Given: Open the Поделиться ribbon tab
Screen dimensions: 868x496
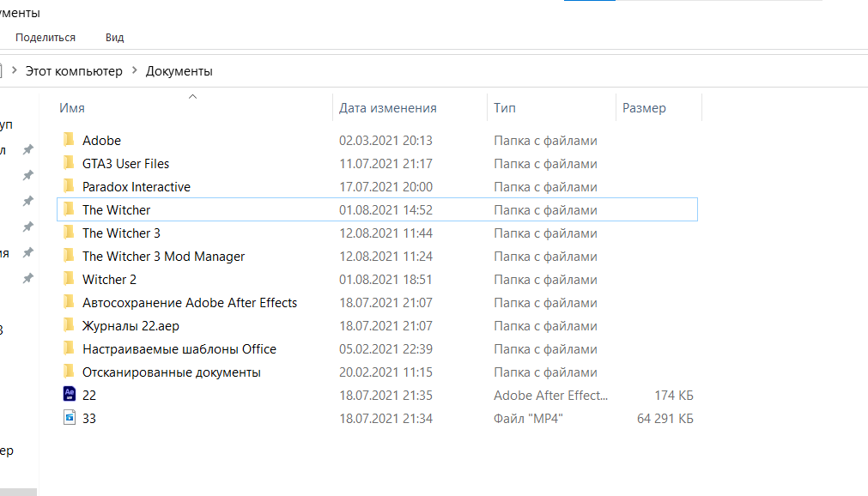Looking at the screenshot, I should pyautogui.click(x=46, y=38).
